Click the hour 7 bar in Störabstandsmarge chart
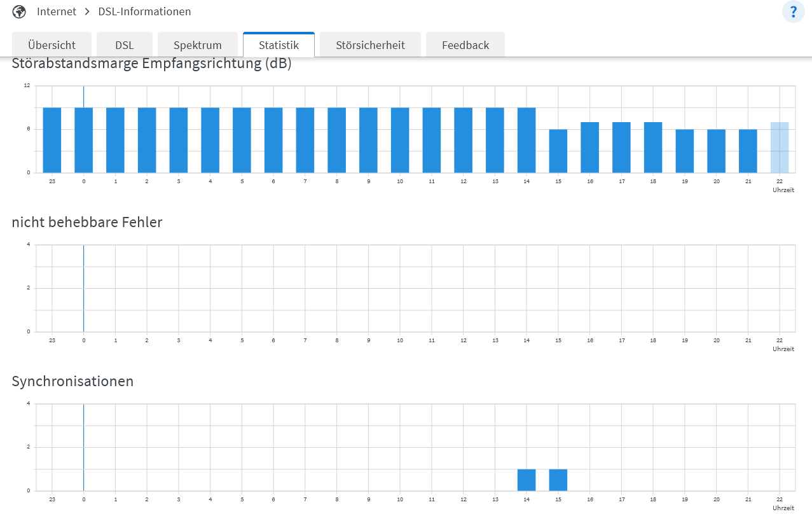This screenshot has width=812, height=514. click(305, 140)
